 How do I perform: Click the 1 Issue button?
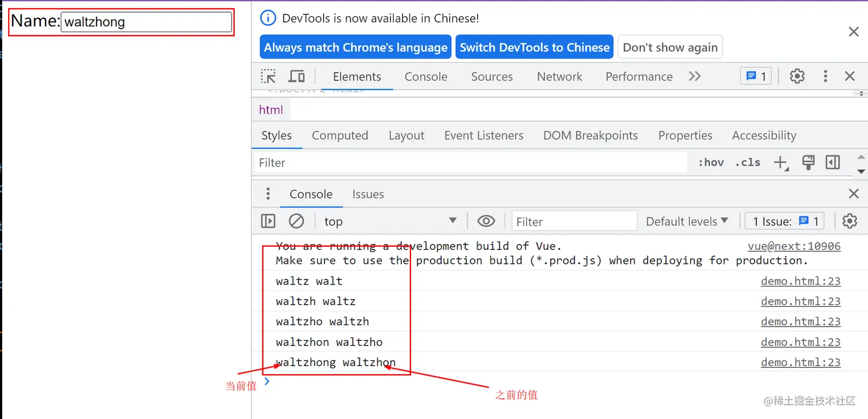pyautogui.click(x=785, y=222)
